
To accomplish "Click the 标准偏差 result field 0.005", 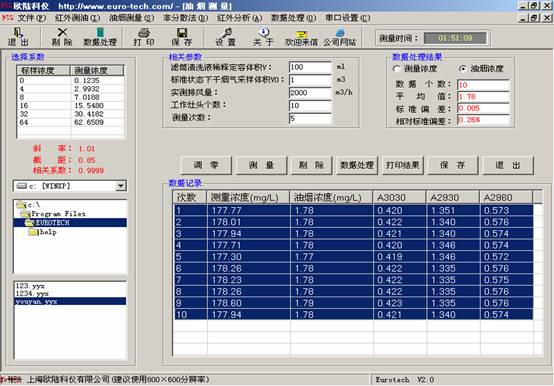I will pos(483,108).
